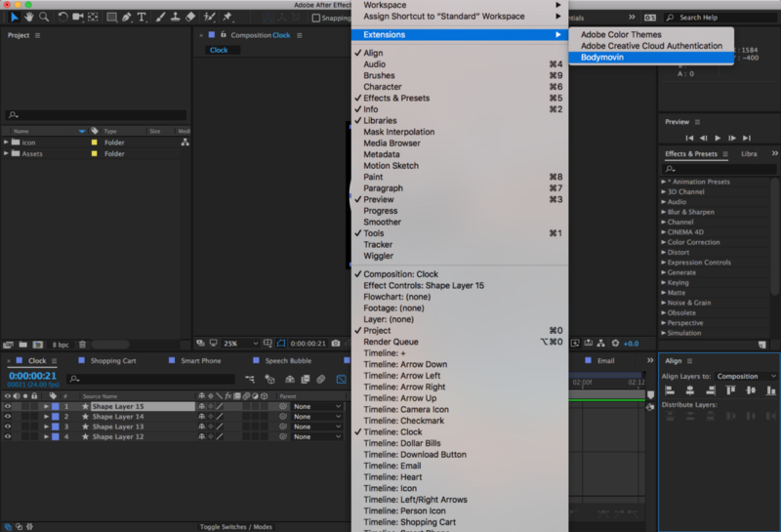
Task: Click Effects & Presets search field
Action: pos(719,169)
